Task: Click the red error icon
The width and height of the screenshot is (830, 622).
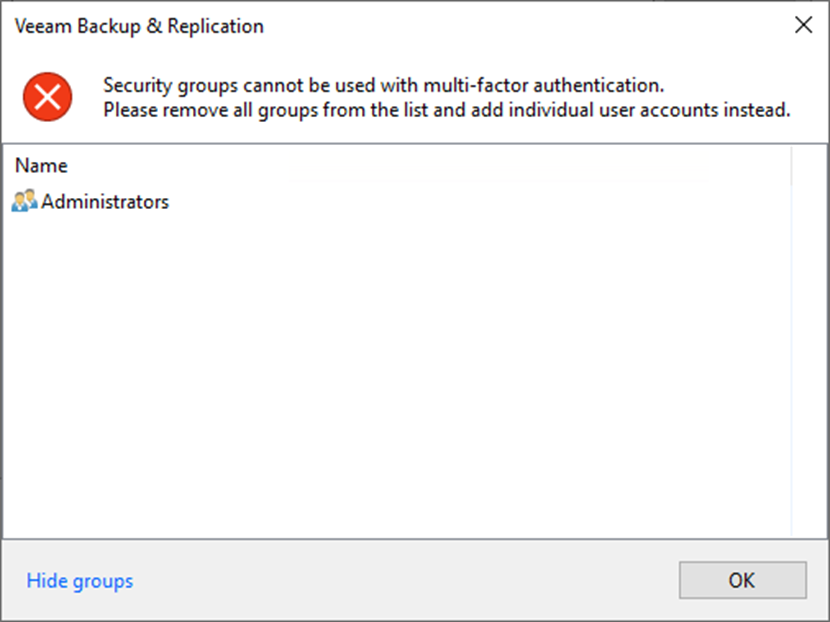Action: (x=48, y=97)
